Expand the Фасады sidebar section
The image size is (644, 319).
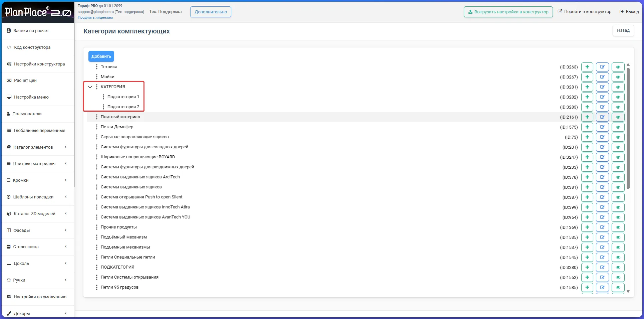pos(38,230)
